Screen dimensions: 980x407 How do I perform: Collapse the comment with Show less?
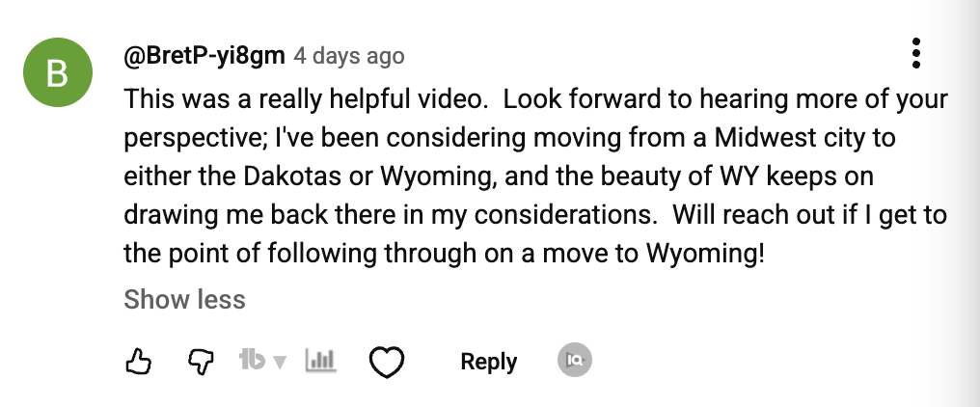(184, 299)
